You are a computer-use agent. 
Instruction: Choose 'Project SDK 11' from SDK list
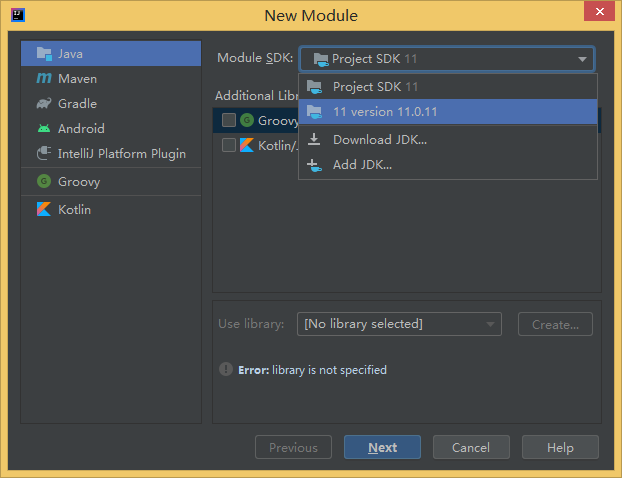[448, 87]
